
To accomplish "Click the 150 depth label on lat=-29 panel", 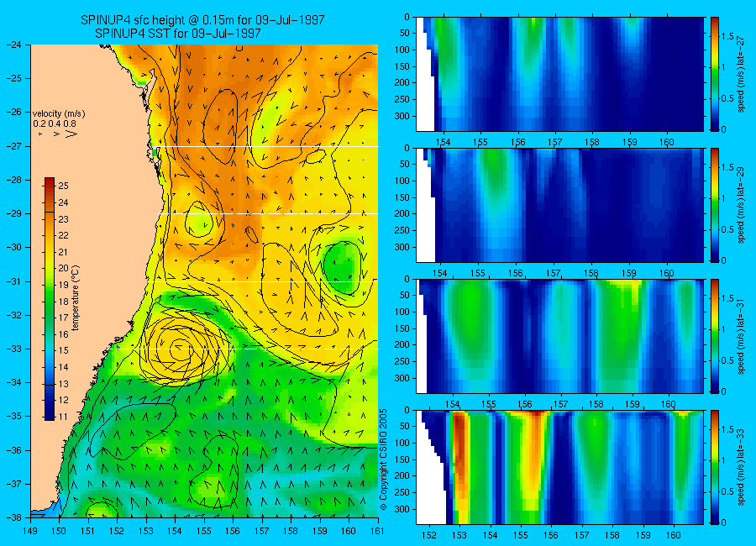I will [x=402, y=197].
